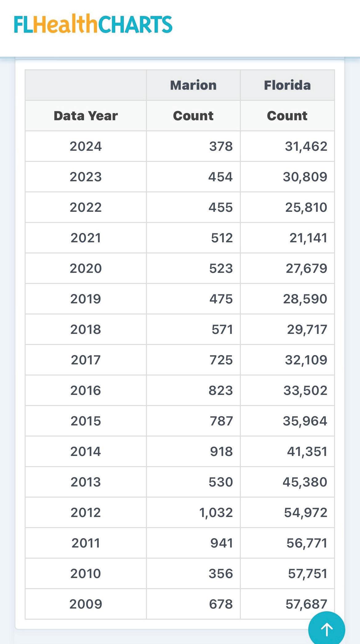
Task: Select the 2024 data year cell
Action: 86,146
